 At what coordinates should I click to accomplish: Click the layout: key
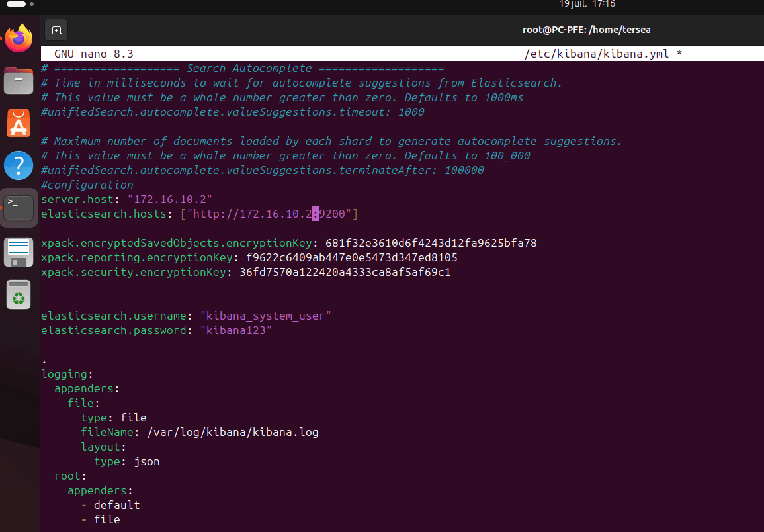[x=103, y=447]
